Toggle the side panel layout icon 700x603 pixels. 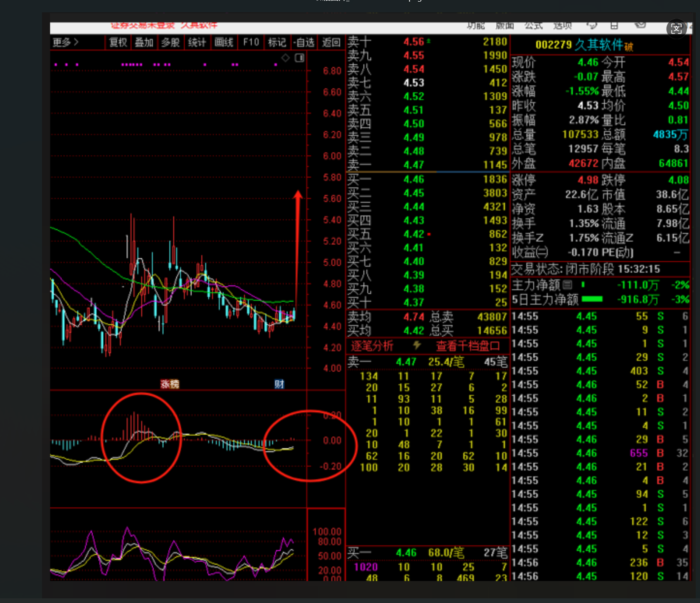pos(300,58)
